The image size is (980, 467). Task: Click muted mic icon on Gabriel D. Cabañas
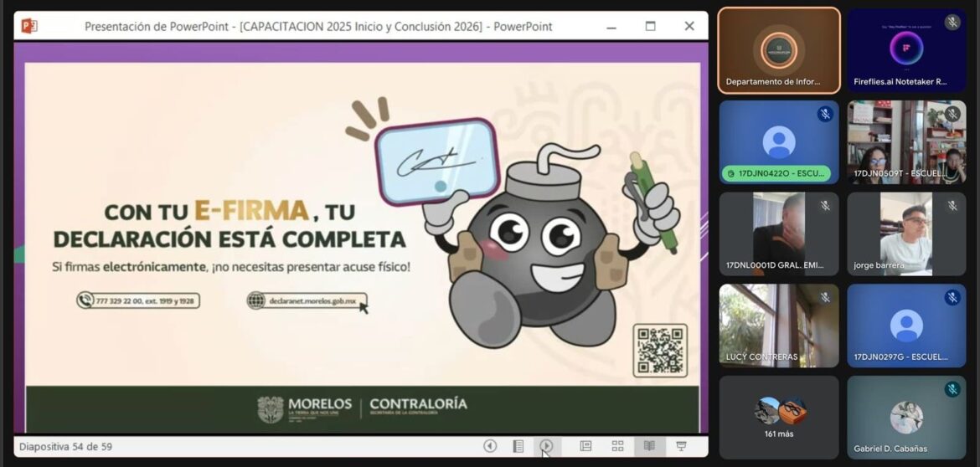coord(952,389)
